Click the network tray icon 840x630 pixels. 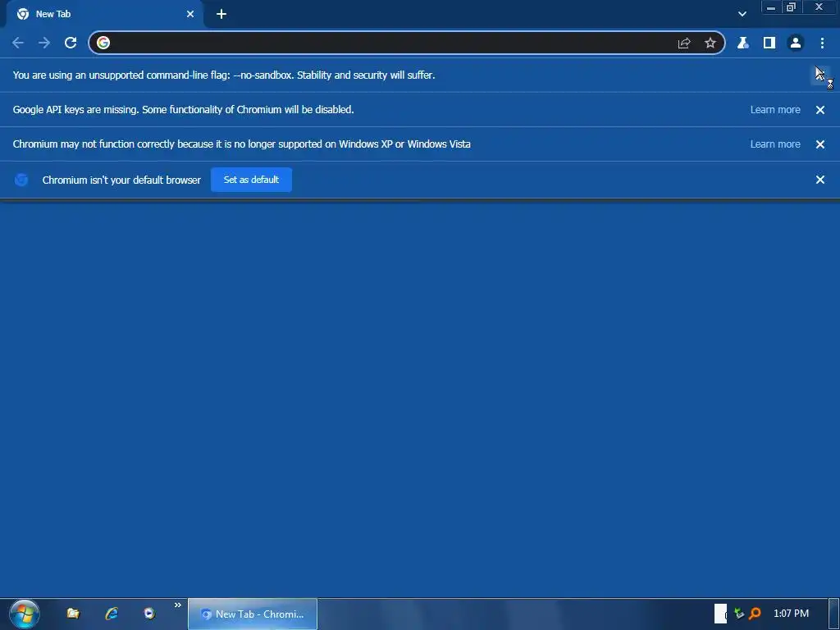coord(739,614)
